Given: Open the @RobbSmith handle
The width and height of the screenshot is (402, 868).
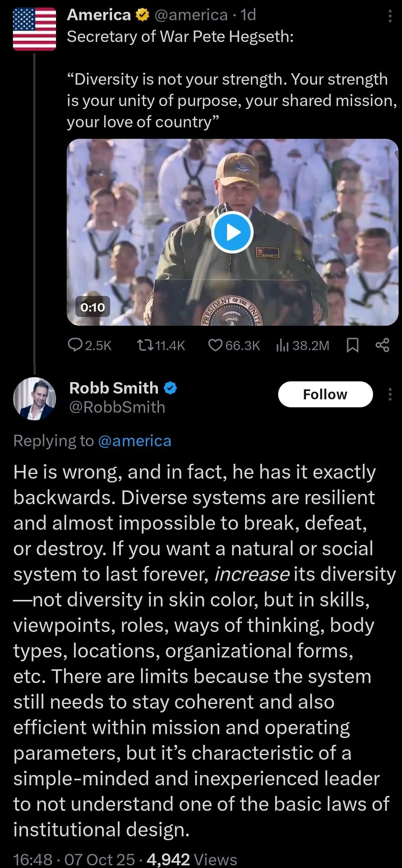Looking at the screenshot, I should (117, 407).
